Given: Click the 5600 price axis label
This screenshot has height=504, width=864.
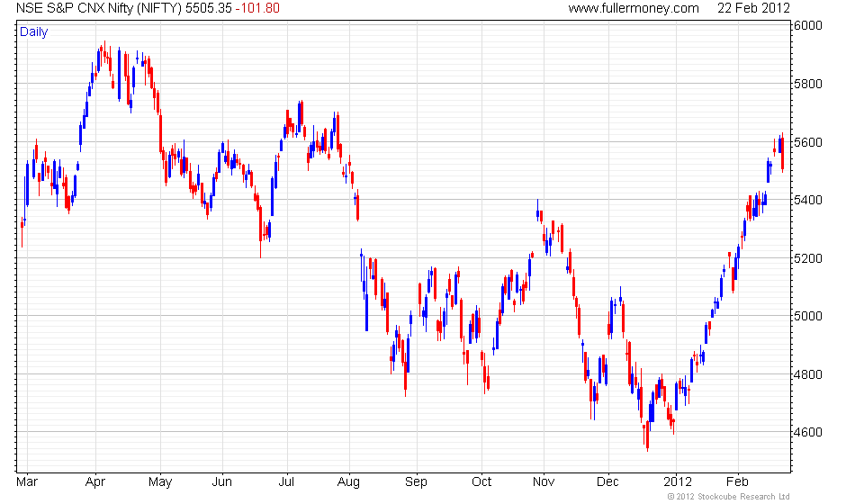Looking at the screenshot, I should point(808,142).
